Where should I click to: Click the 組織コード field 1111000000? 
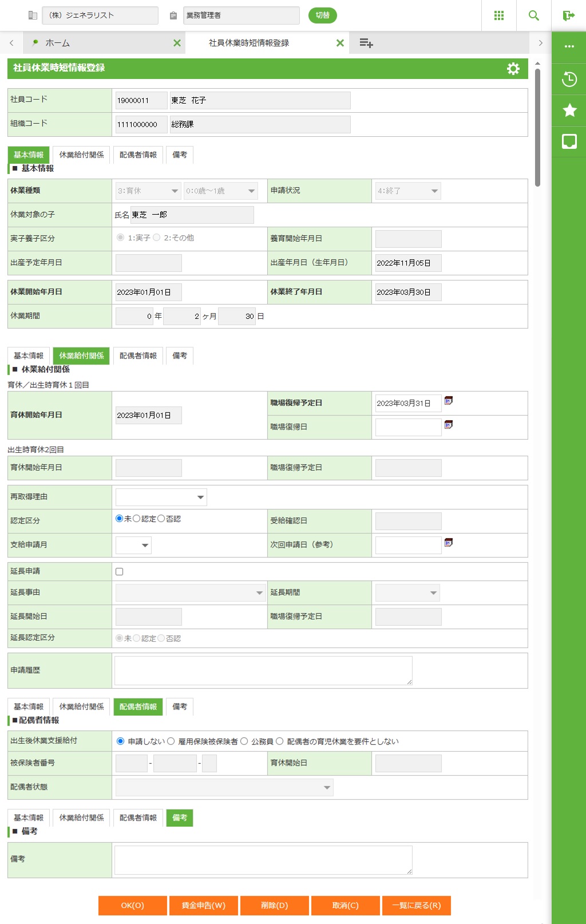coord(141,124)
